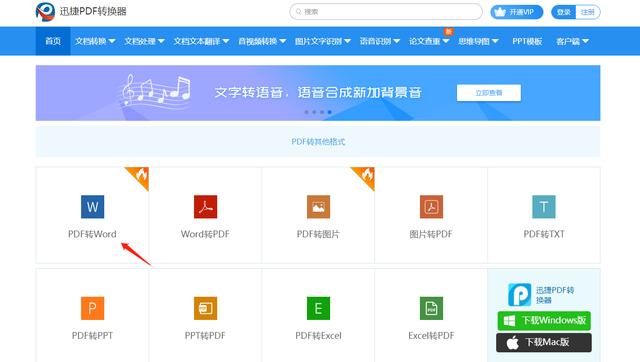Expand the 文档转换 menu
Image resolution: width=640 pixels, height=362 pixels.
click(x=95, y=41)
